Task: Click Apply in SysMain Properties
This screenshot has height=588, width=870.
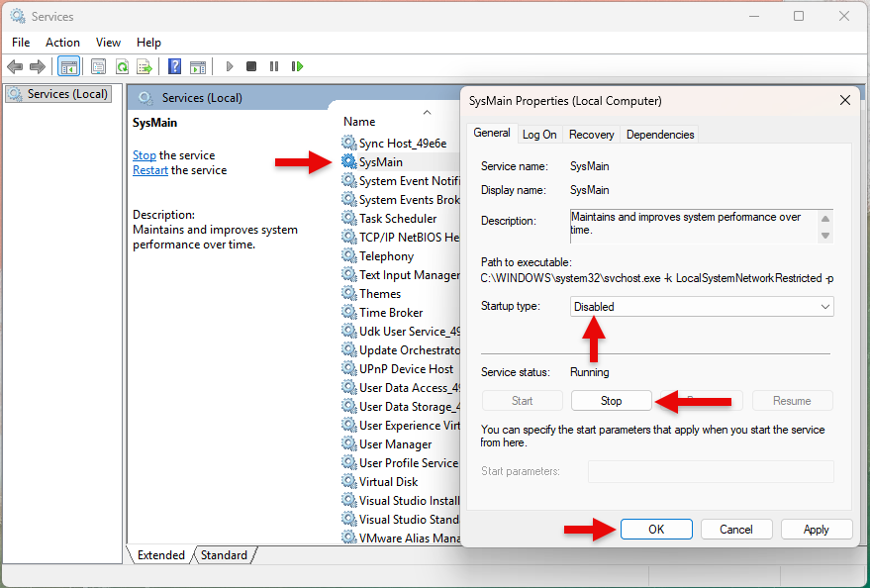Action: (817, 530)
